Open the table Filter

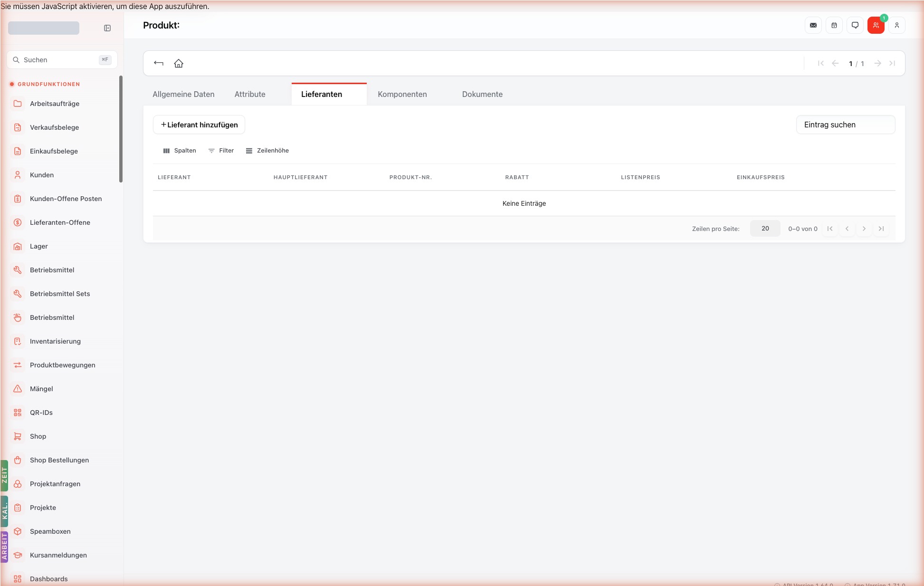click(221, 151)
